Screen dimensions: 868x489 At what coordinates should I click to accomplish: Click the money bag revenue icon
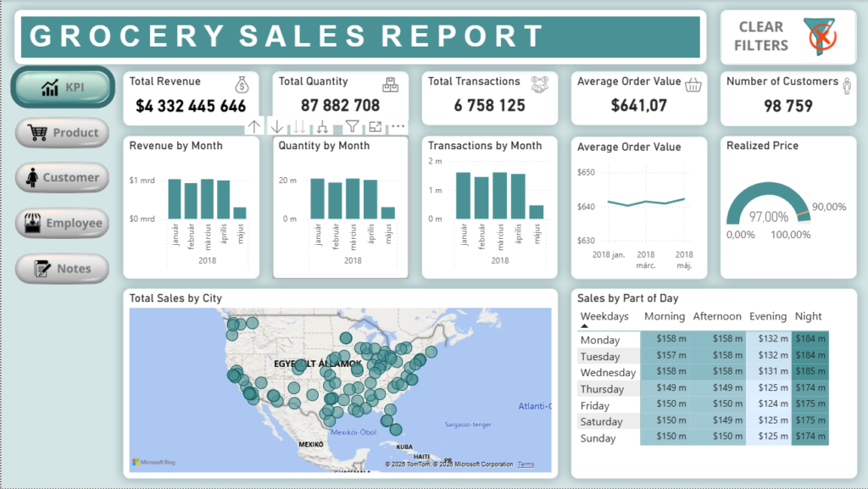click(x=242, y=84)
